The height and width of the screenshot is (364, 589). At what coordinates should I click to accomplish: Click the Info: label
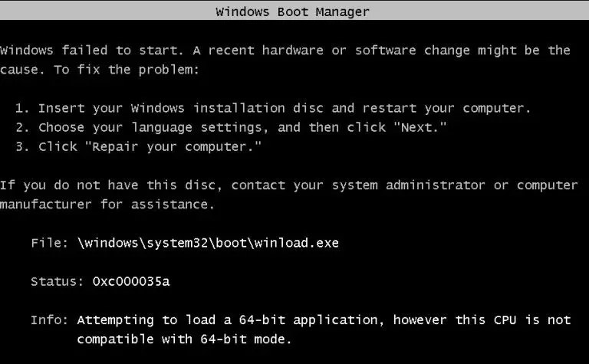(49, 320)
